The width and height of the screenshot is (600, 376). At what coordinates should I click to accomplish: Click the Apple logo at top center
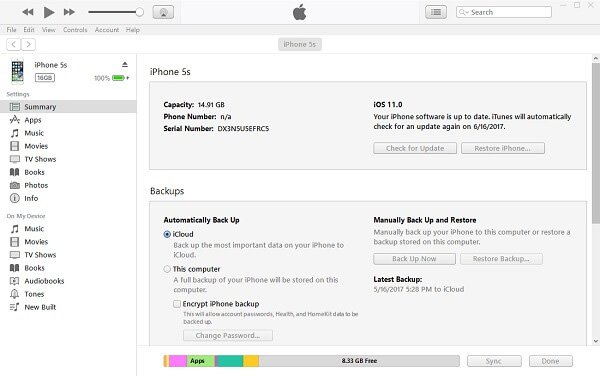[300, 12]
